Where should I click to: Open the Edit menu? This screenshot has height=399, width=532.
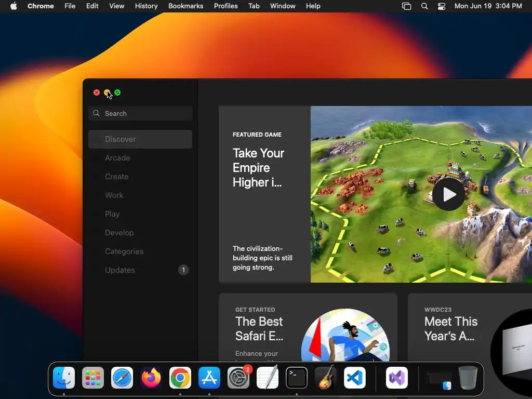click(92, 6)
